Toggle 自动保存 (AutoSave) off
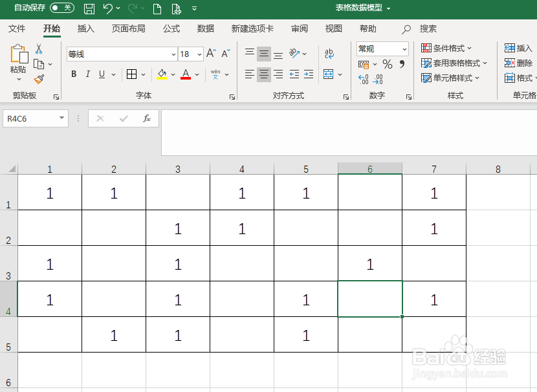The width and height of the screenshot is (537, 392). (x=61, y=9)
